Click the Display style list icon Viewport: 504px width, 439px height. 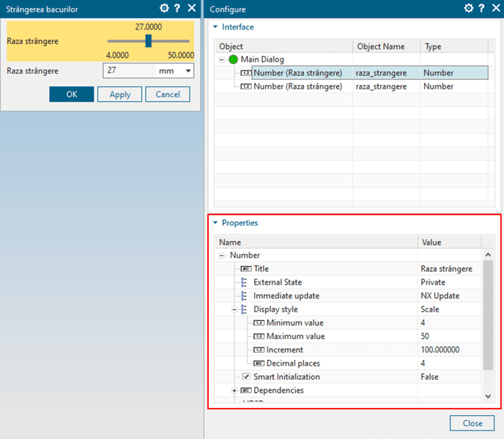(244, 309)
